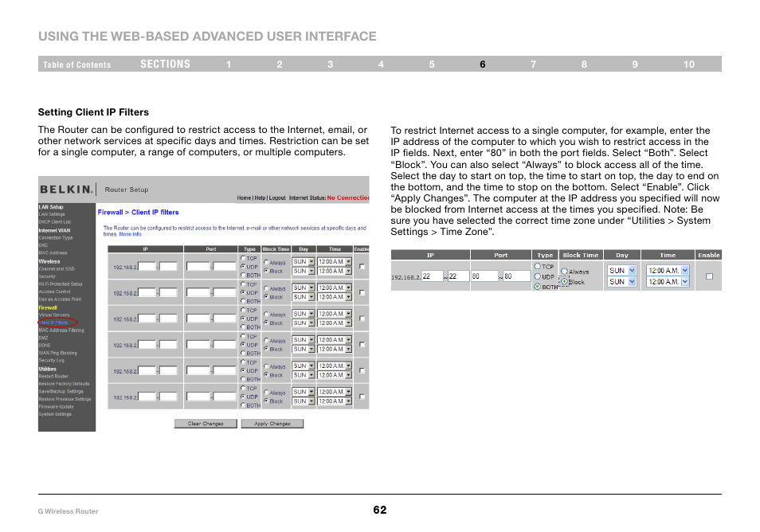The image size is (760, 532).
Task: Open Access Control in the sidebar
Action: coord(55,291)
